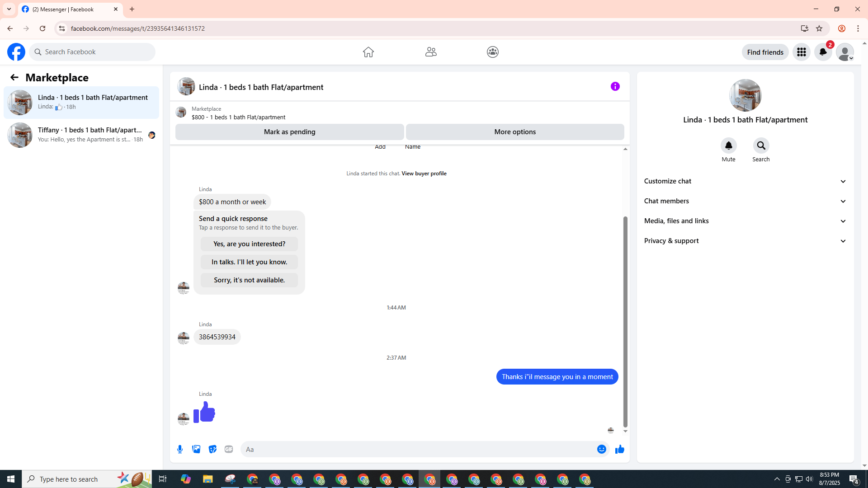Open the volume control in the tray
Viewport: 868px width, 488px height.
[x=809, y=479]
